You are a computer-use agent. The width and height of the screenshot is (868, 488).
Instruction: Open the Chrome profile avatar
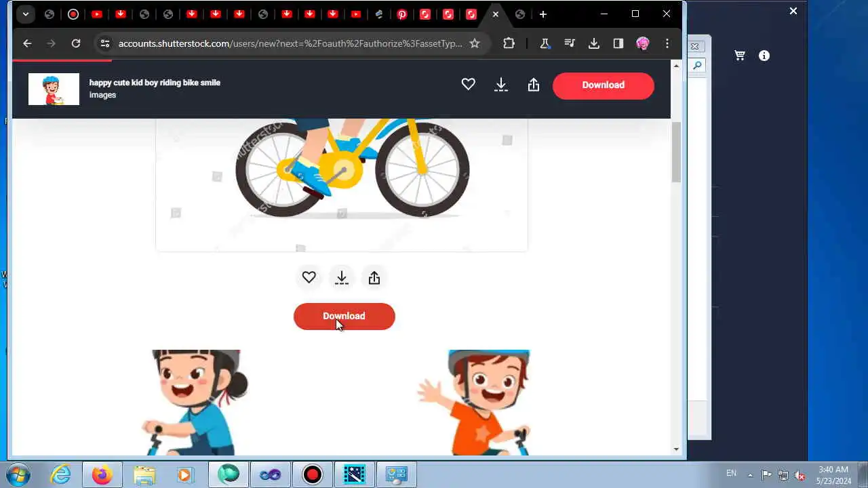point(643,43)
